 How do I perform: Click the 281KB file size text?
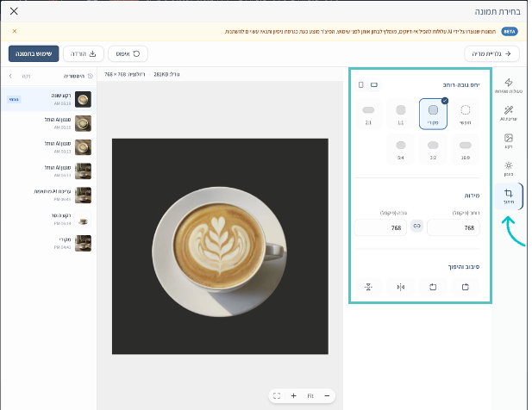coord(166,74)
